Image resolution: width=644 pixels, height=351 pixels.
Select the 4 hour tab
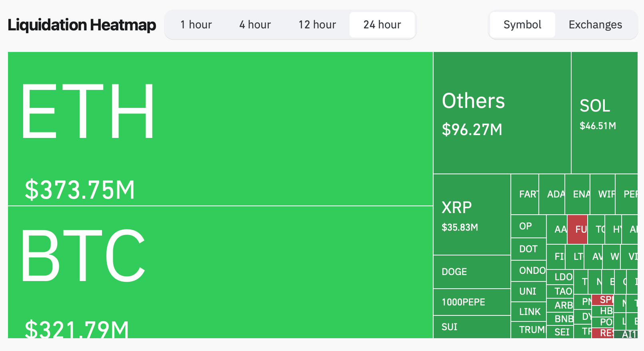click(x=255, y=25)
